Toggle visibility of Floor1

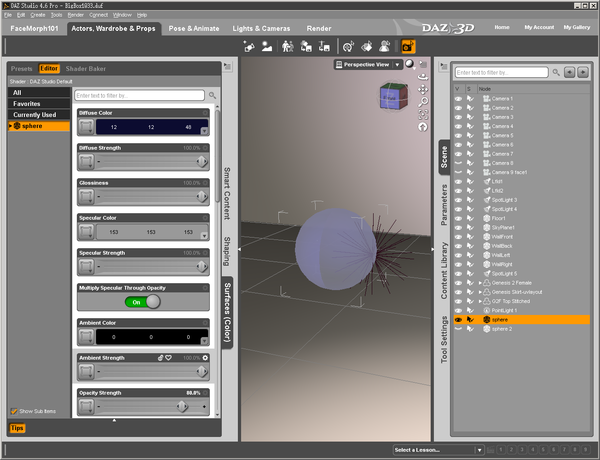point(458,218)
